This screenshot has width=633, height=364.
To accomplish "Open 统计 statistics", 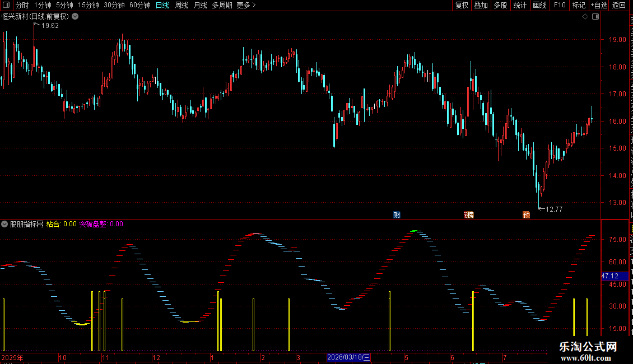I will click(x=520, y=5).
